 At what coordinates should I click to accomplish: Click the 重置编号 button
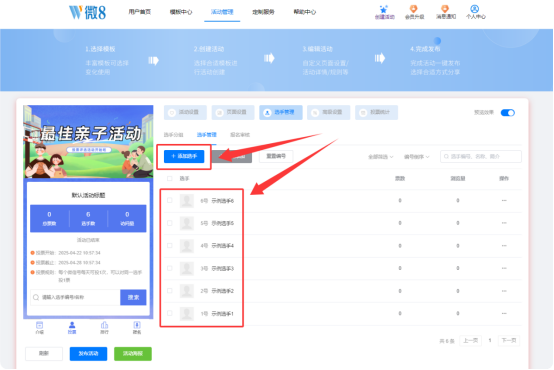[276, 156]
